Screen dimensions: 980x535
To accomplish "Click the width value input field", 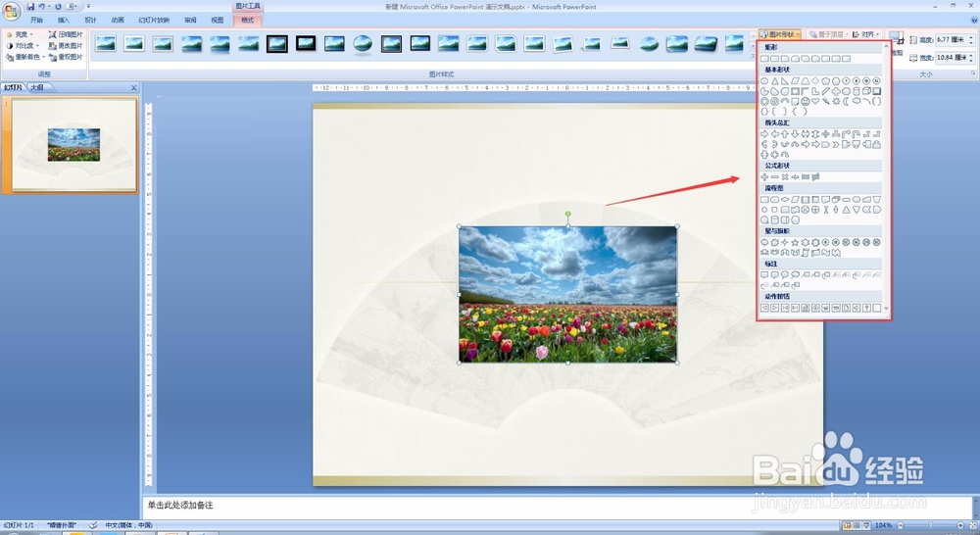I will pyautogui.click(x=951, y=58).
